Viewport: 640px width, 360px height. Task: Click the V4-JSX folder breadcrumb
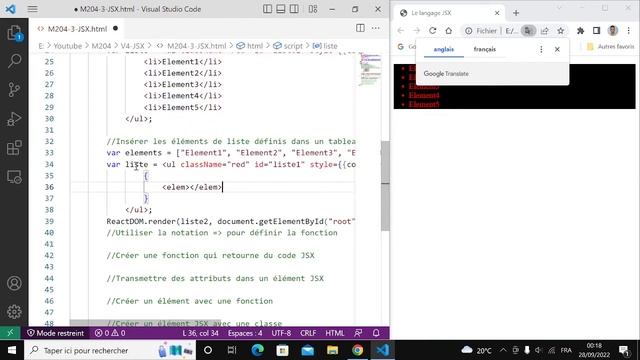tap(133, 46)
